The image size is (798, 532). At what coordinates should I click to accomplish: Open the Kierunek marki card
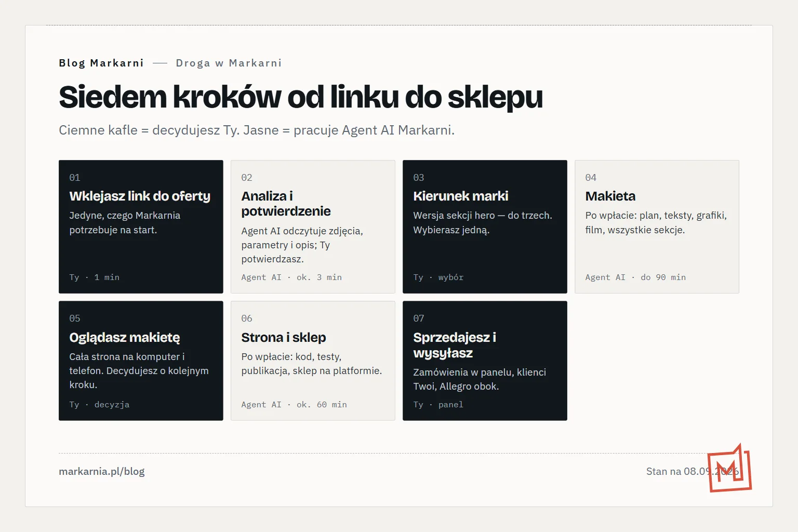tap(485, 227)
